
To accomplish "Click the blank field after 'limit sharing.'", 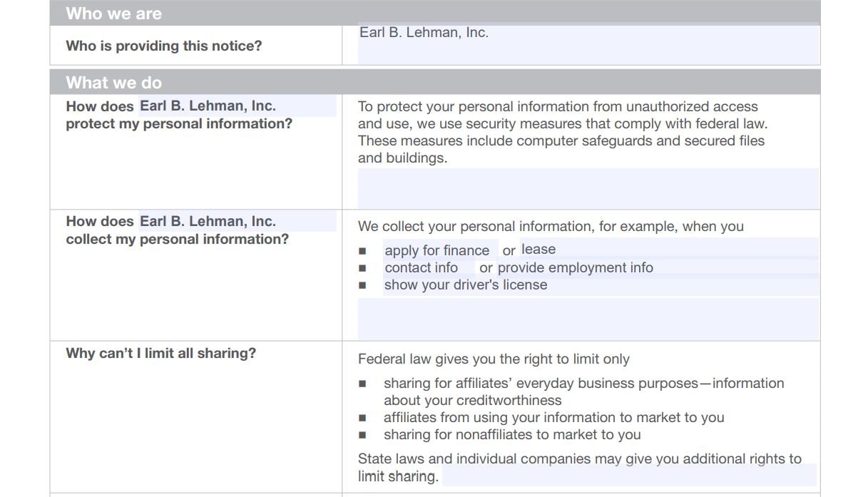I will click(x=629, y=476).
